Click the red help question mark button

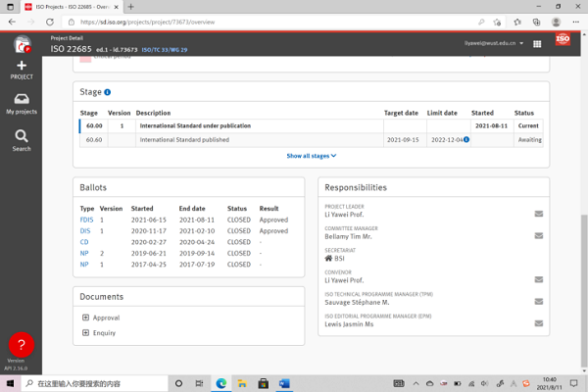21,344
